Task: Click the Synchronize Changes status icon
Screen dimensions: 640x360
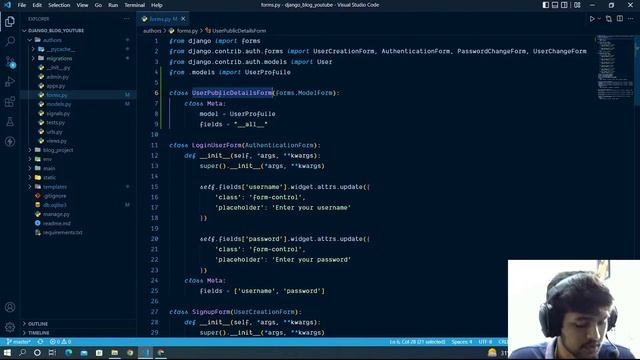Action: [x=40, y=342]
